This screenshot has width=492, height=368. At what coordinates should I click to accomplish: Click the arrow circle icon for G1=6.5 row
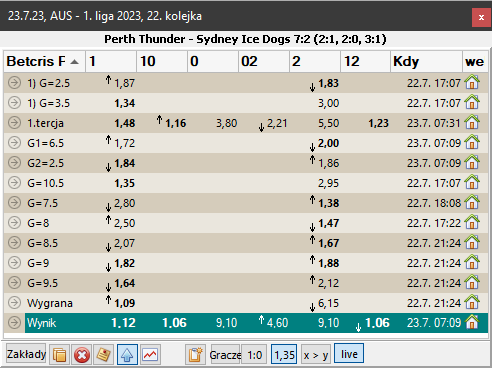coord(14,142)
